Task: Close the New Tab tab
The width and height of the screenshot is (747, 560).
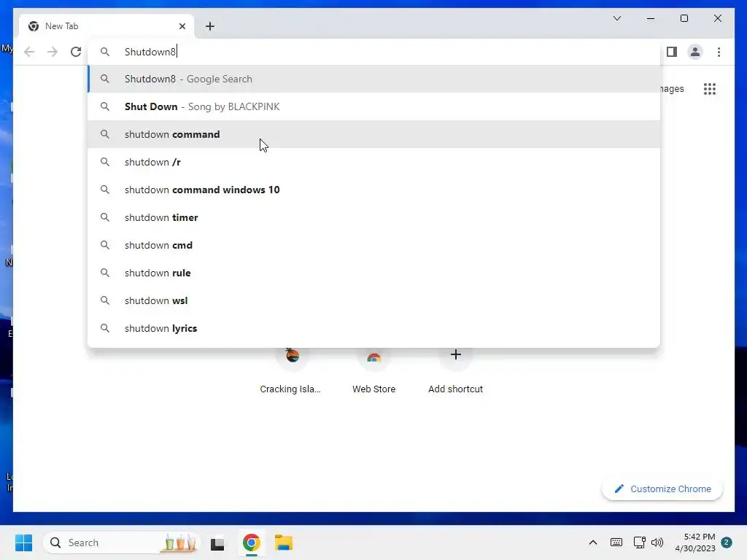Action: (182, 26)
